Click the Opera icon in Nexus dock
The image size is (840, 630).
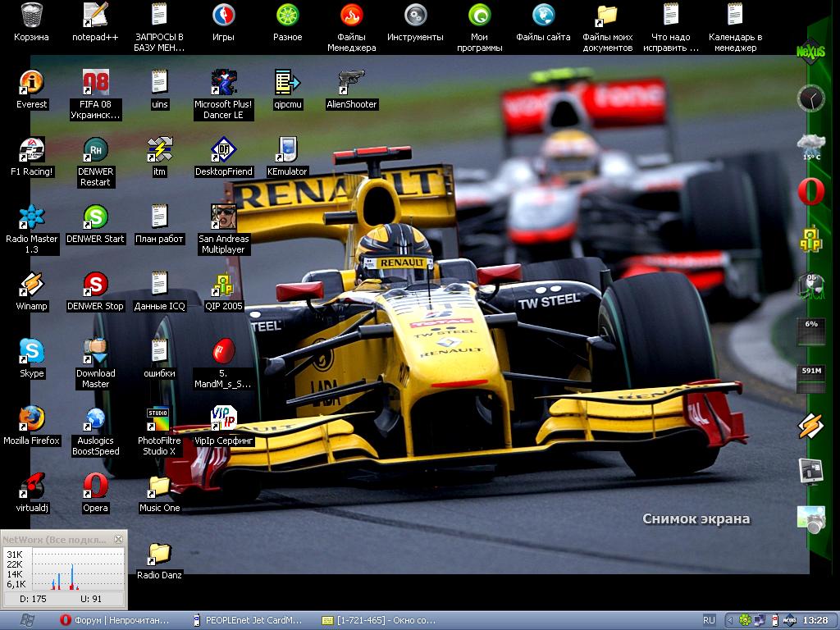(x=810, y=191)
